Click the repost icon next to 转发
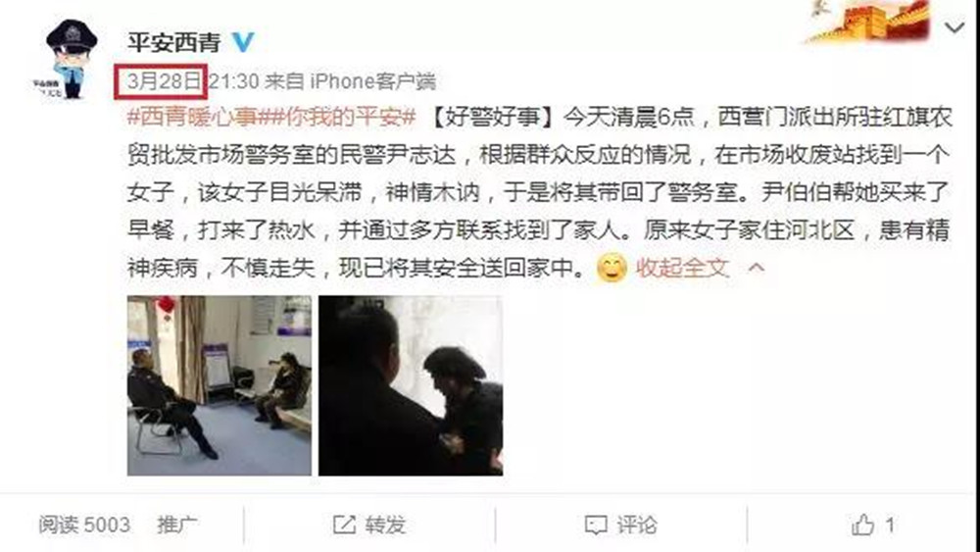 coord(344,525)
